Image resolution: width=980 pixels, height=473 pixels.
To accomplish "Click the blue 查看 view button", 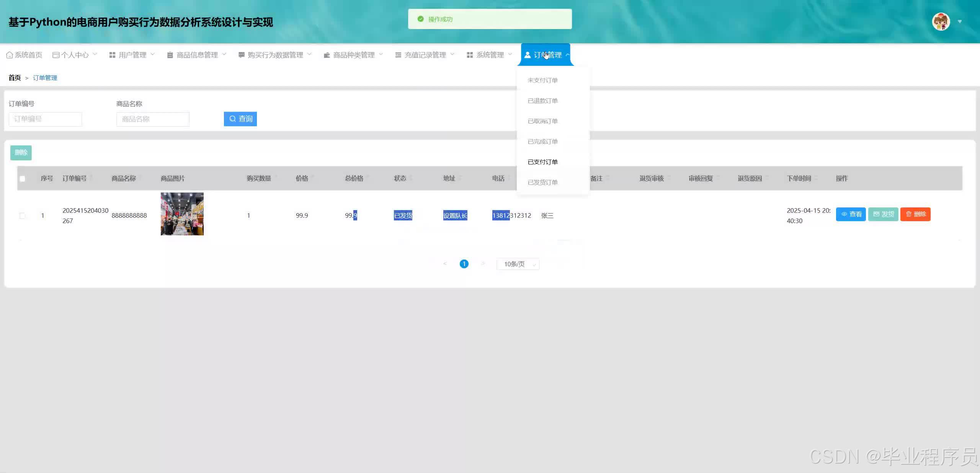I will [x=851, y=214].
